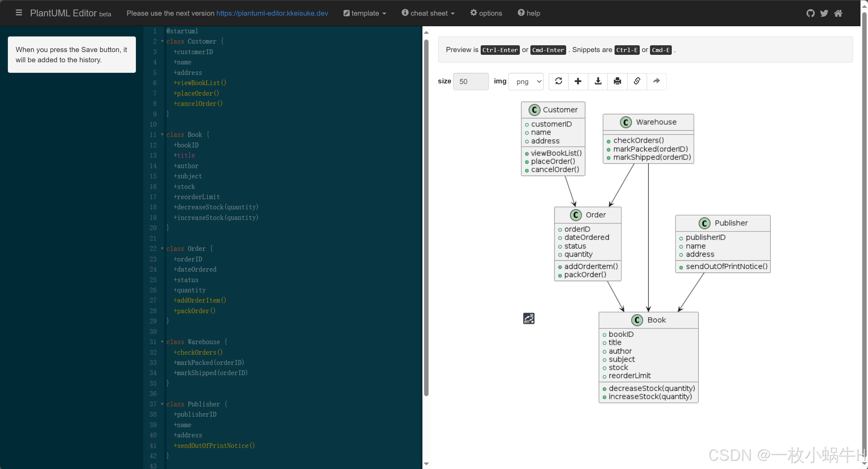Click the download image icon
The height and width of the screenshot is (469, 868).
598,81
